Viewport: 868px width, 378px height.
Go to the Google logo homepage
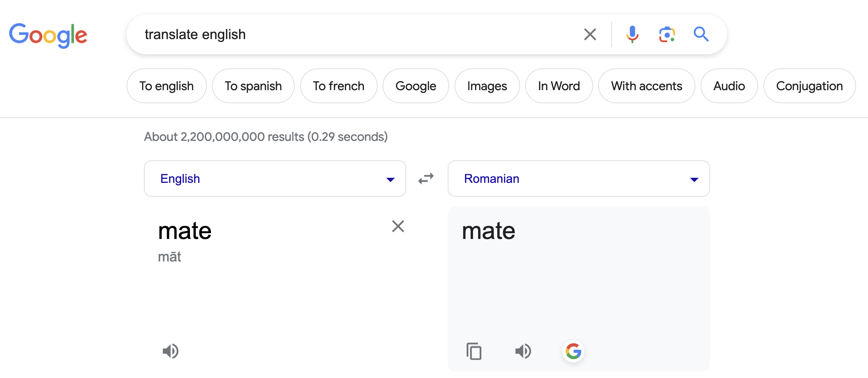[x=48, y=35]
